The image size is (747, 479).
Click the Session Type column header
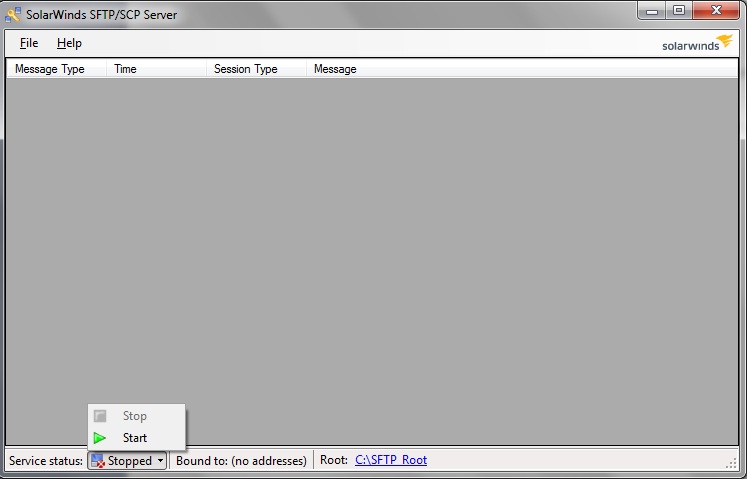(x=246, y=69)
